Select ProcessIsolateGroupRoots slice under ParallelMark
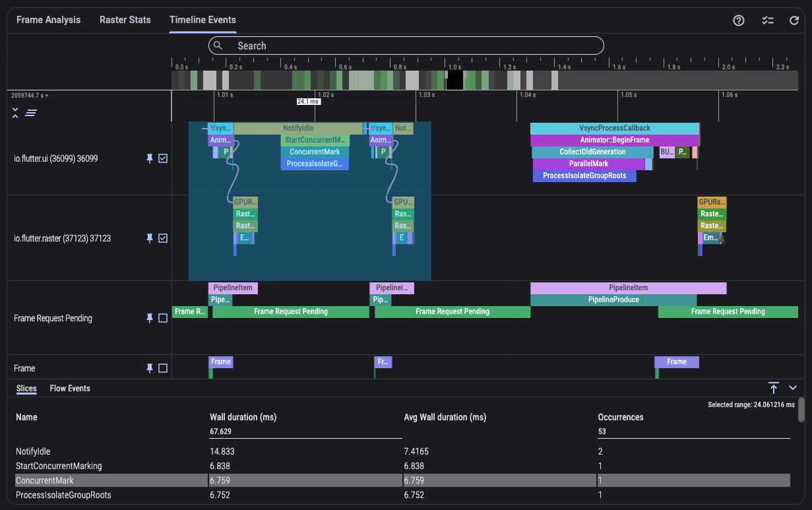The width and height of the screenshot is (812, 510). point(584,175)
